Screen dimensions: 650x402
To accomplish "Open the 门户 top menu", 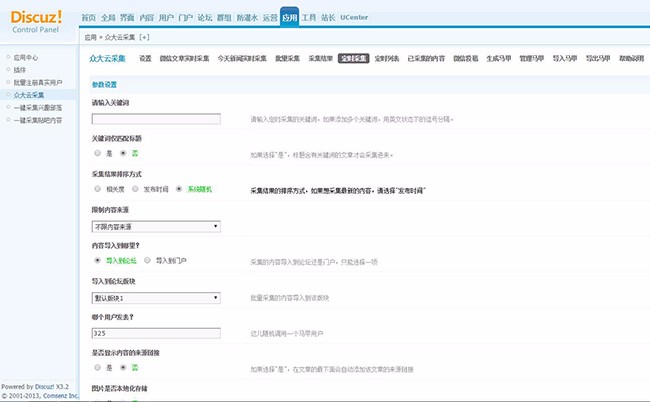I will coord(186,17).
